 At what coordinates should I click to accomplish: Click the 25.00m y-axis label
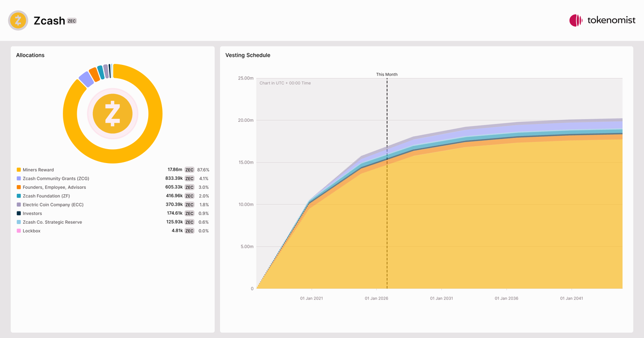point(246,78)
